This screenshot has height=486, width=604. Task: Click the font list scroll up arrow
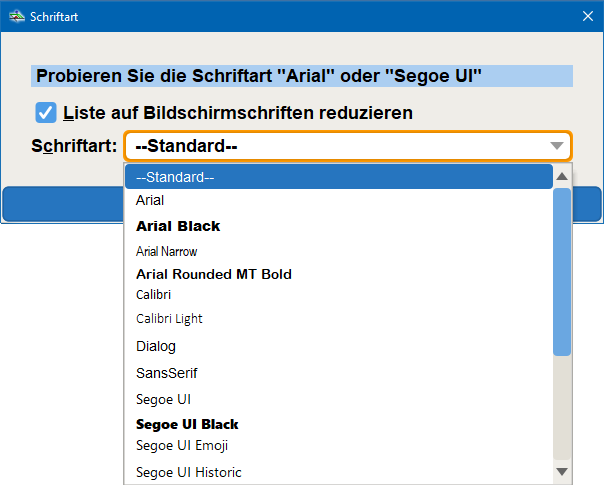click(x=562, y=177)
